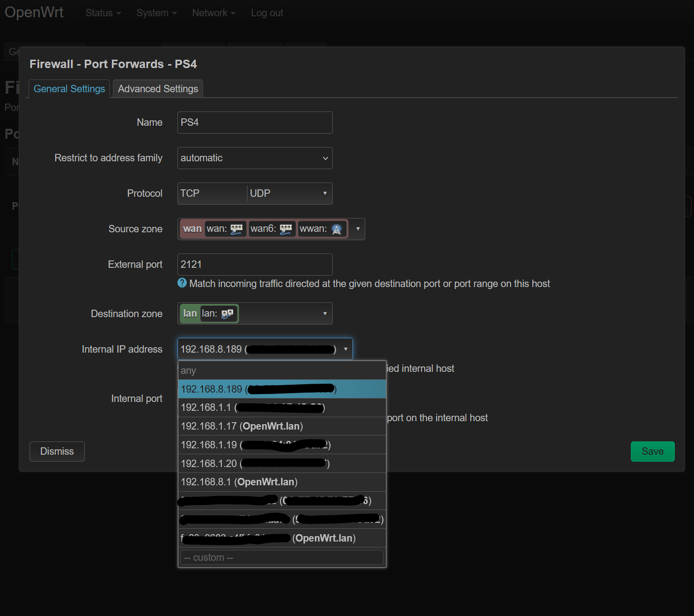The height and width of the screenshot is (616, 694).
Task: Click the UDP protocol tag
Action: [x=260, y=193]
